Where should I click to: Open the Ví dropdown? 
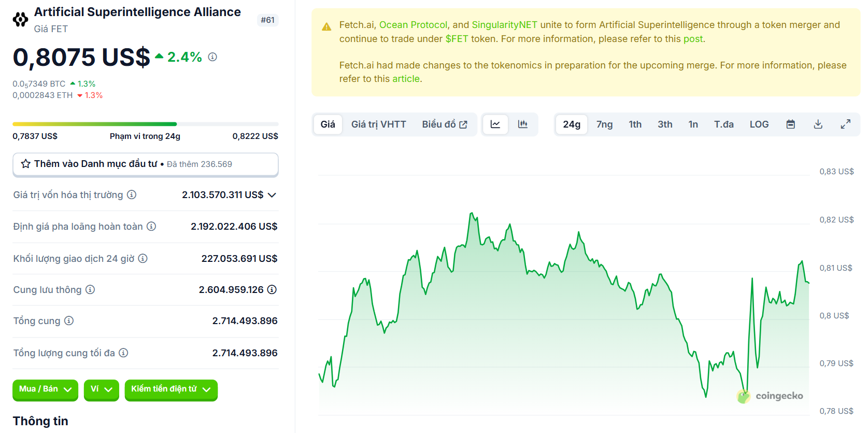coord(102,390)
